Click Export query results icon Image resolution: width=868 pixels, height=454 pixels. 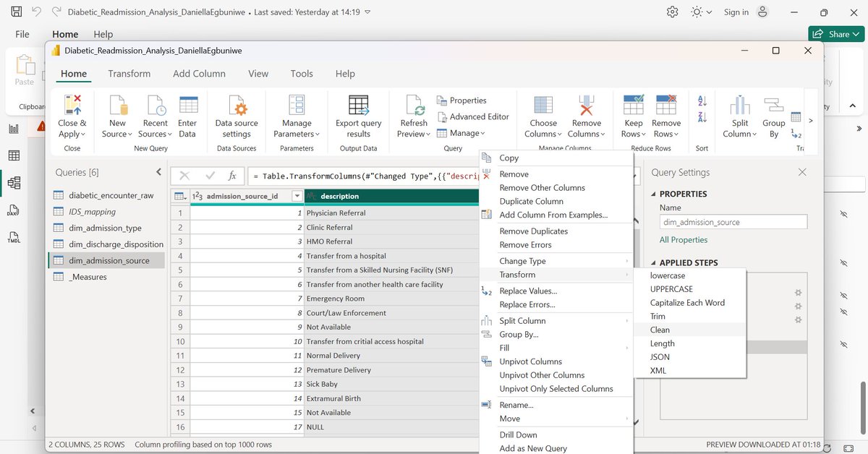click(x=358, y=106)
